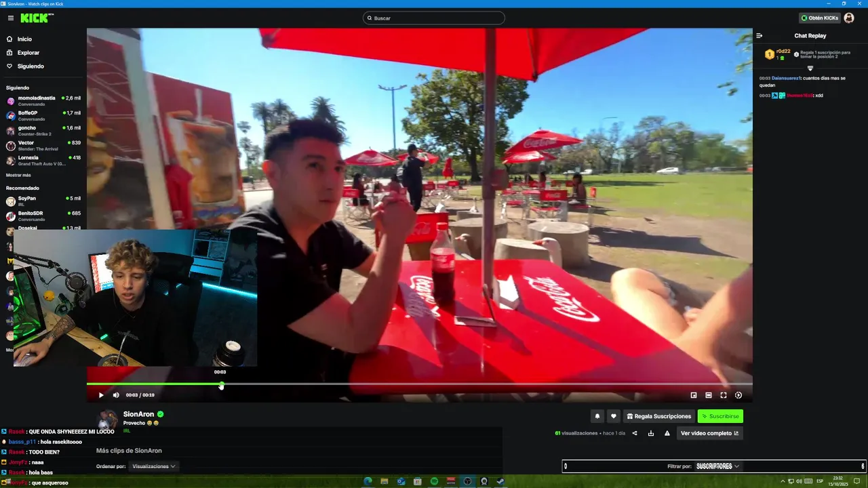Viewport: 868px width, 488px height.
Task: Click the Obtén KICKs button
Action: tap(819, 18)
